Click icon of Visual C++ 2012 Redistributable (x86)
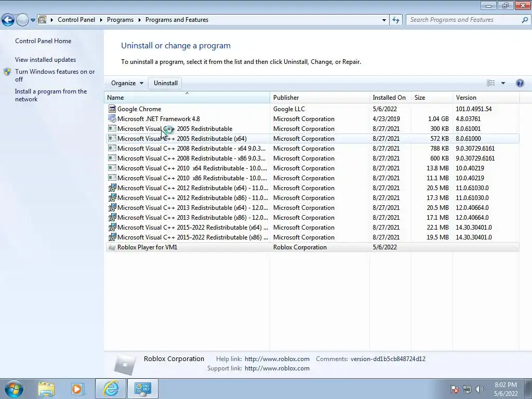Image resolution: width=532 pixels, height=399 pixels. pyautogui.click(x=112, y=198)
